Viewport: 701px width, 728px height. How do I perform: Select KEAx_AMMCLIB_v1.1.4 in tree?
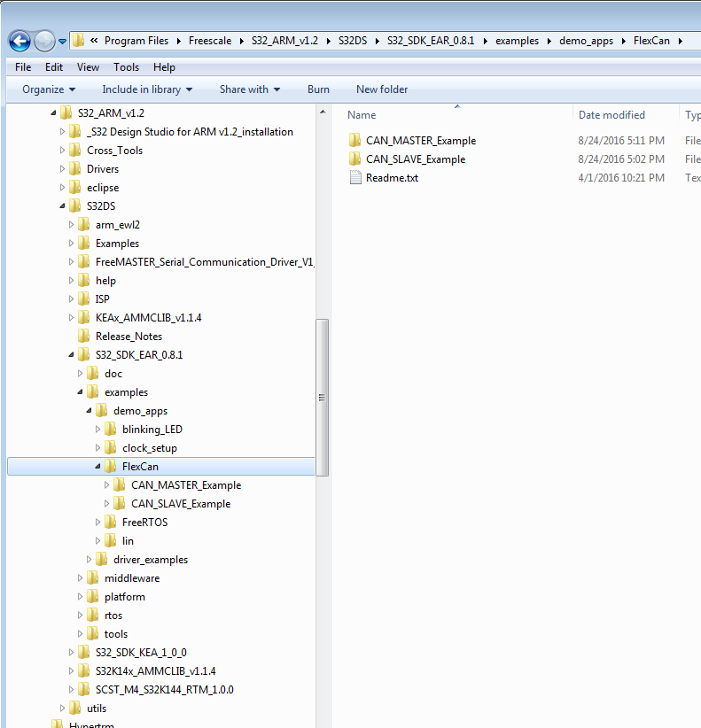pos(149,318)
